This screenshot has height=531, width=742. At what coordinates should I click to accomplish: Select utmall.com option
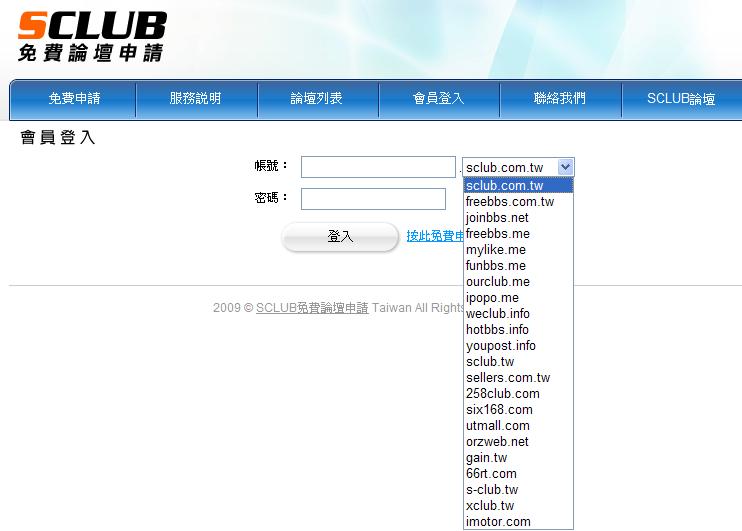pos(518,425)
